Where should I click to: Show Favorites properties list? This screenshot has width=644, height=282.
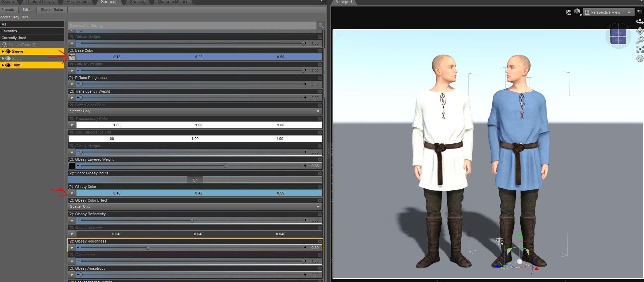tap(32, 31)
